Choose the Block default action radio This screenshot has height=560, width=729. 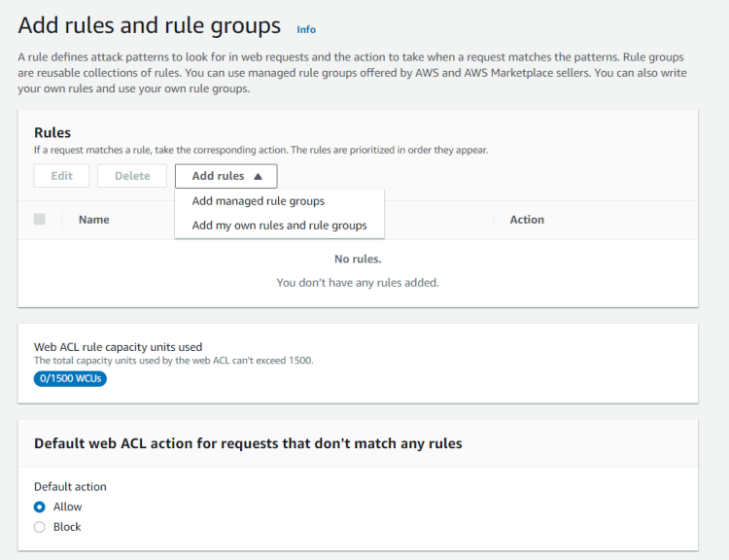(40, 527)
